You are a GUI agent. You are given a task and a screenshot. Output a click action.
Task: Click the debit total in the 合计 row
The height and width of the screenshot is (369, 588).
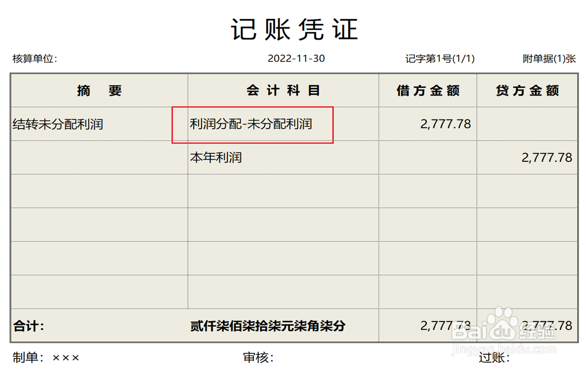coord(445,326)
